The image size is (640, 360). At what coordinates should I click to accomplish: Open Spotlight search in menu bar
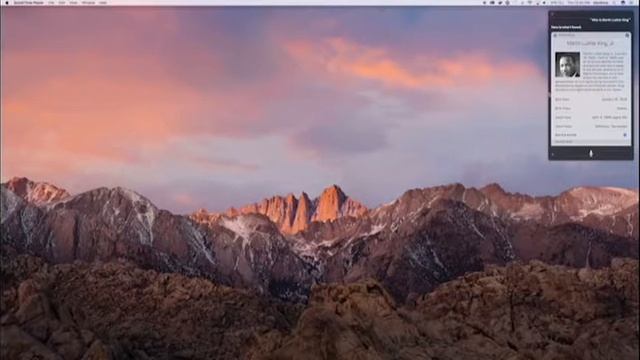coord(614,2)
